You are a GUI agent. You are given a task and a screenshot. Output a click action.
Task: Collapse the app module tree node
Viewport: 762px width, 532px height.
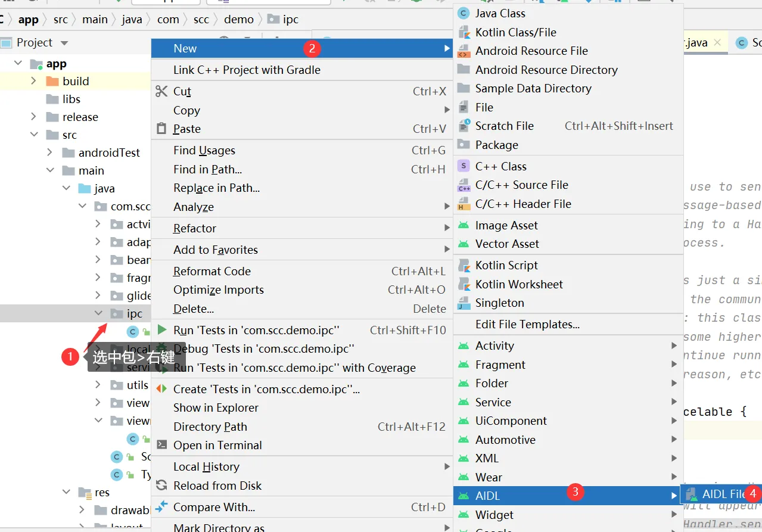tap(18, 63)
